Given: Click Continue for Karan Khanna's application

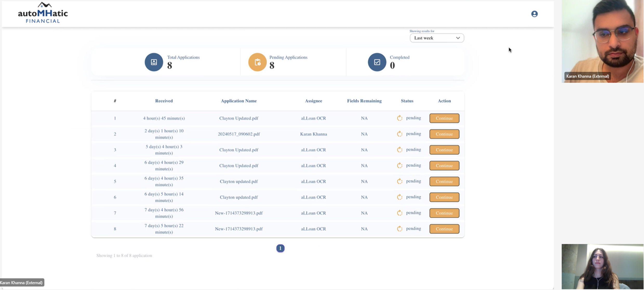Looking at the screenshot, I should [x=444, y=134].
